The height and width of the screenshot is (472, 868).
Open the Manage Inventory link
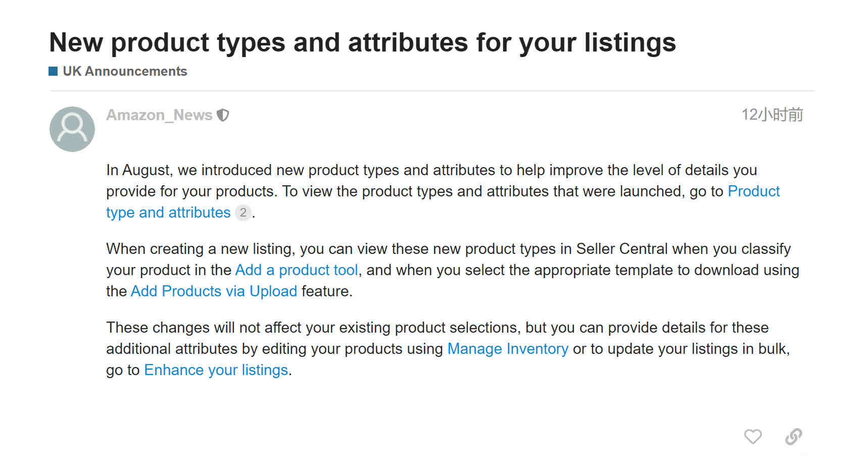point(508,349)
